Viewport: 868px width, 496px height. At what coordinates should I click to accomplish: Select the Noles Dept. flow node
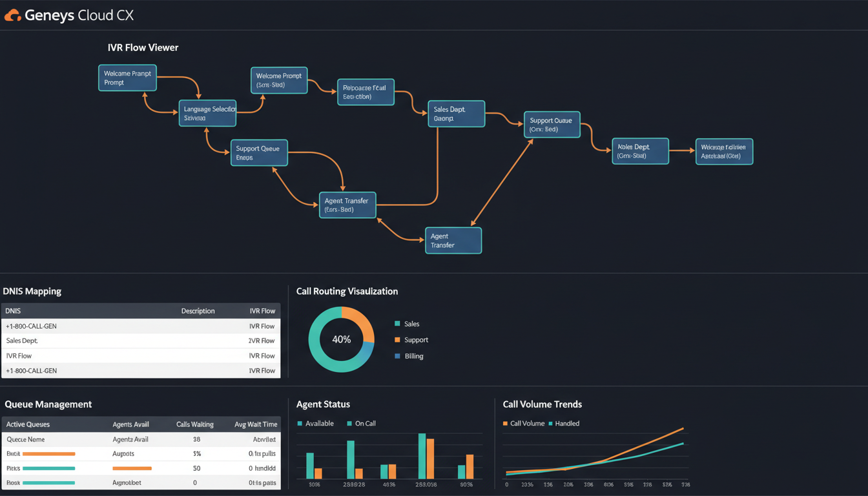(x=640, y=151)
